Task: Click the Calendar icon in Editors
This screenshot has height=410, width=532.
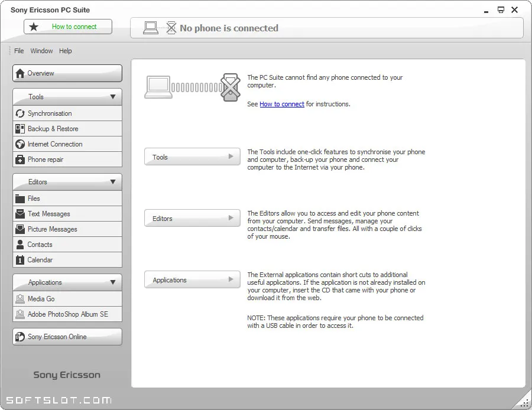Action: pos(20,260)
